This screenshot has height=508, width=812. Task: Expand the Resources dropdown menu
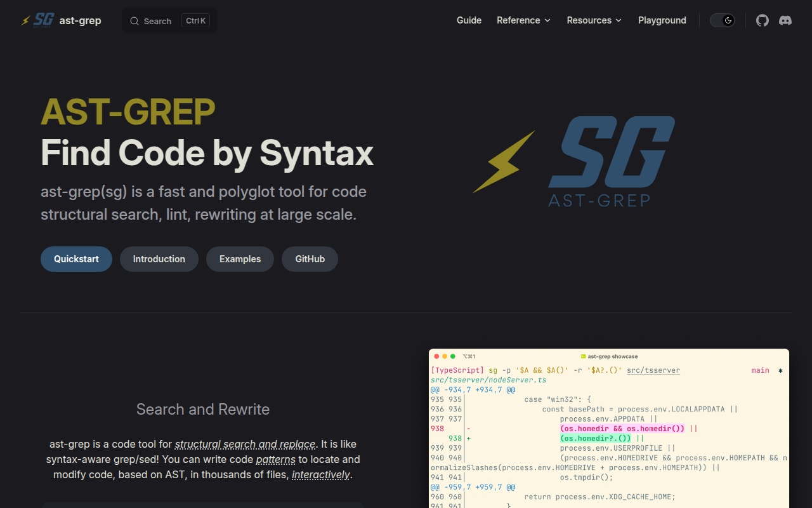point(594,20)
